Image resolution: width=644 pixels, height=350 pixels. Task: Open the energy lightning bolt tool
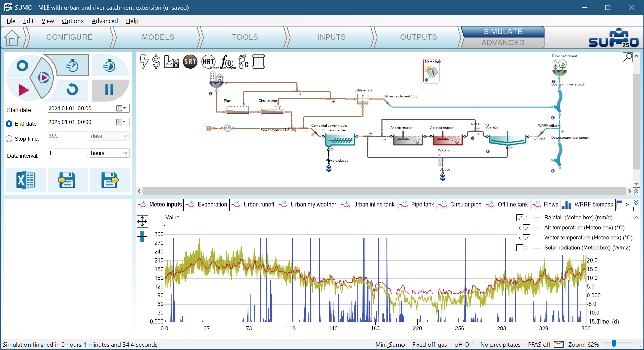pyautogui.click(x=144, y=62)
